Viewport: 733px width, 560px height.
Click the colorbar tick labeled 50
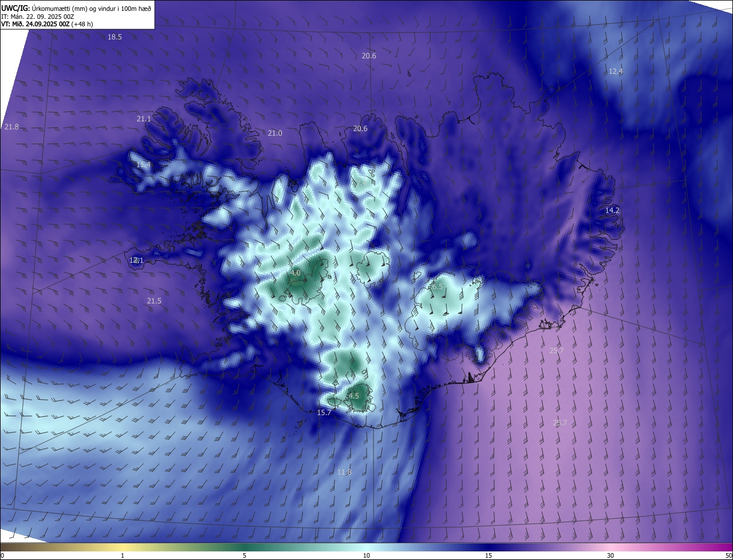[x=728, y=555]
